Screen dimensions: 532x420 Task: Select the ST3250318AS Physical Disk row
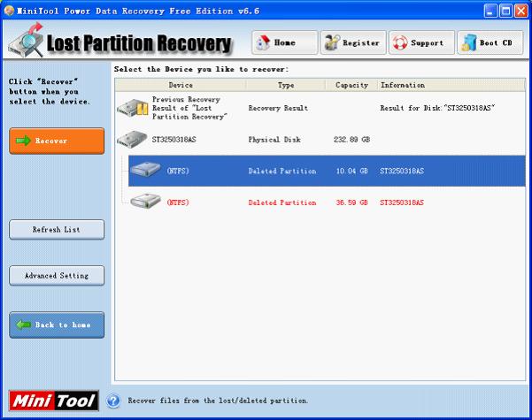click(x=320, y=140)
